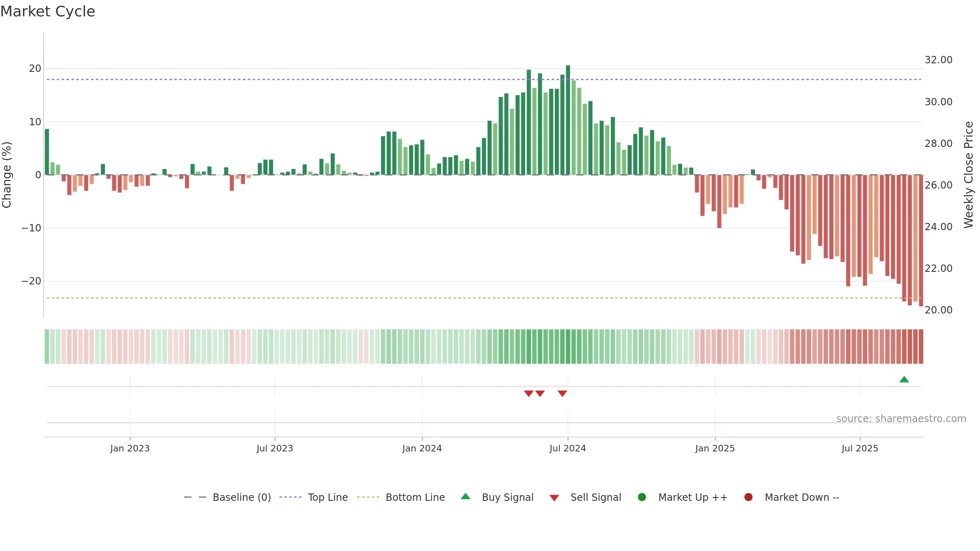Click the Weekly Close Price axis title
980x551 pixels.
[x=969, y=175]
